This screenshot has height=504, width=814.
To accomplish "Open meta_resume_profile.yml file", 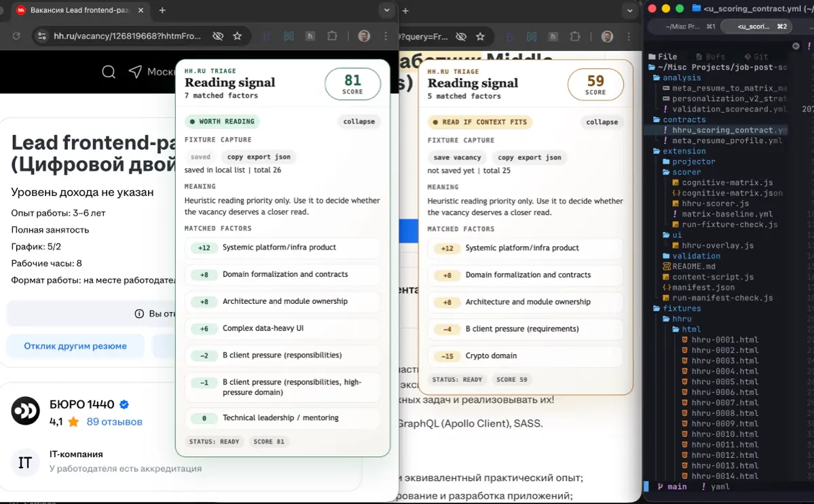I will (722, 140).
